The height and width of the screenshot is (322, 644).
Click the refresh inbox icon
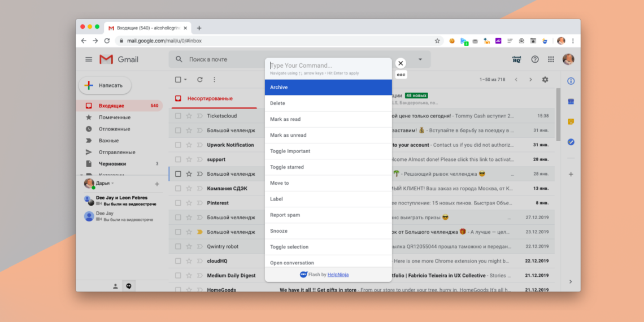[x=199, y=80]
